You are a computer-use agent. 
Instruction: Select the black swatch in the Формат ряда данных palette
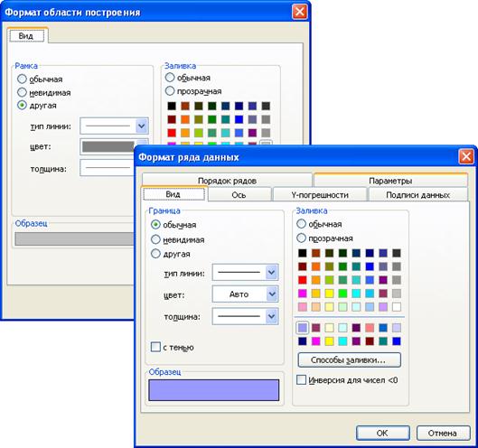pos(303,253)
